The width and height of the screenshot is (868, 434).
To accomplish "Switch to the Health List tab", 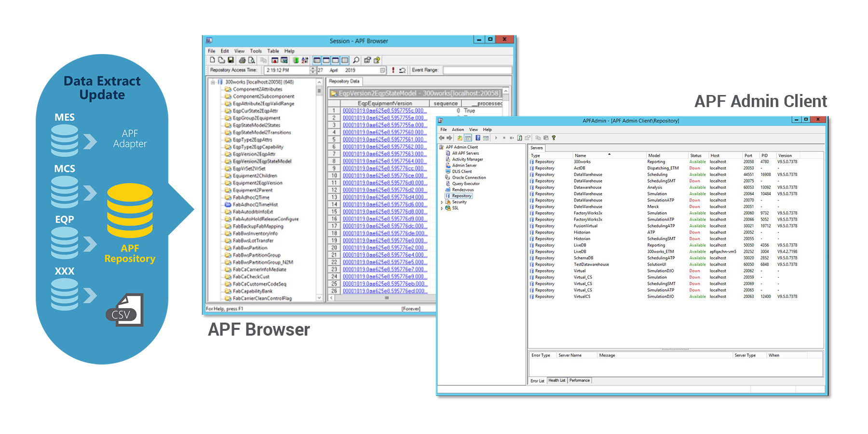I will click(x=556, y=380).
